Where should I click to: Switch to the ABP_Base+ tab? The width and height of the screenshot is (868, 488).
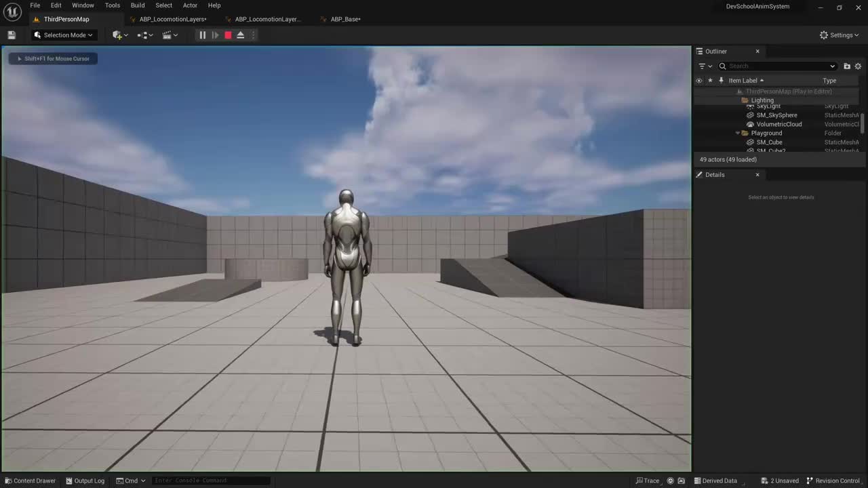[x=345, y=19]
